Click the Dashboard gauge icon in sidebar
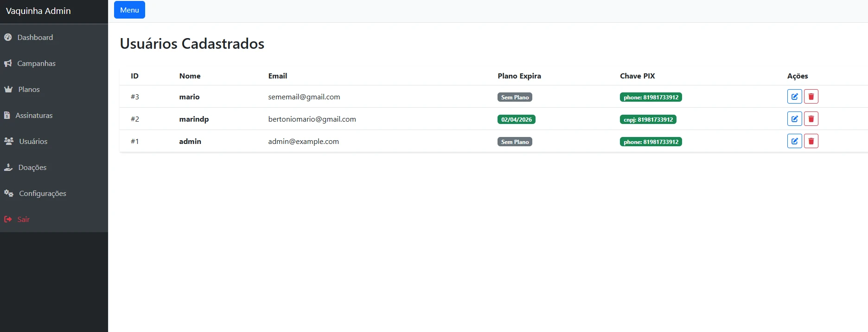Screen dimensions: 868x332 8,37
